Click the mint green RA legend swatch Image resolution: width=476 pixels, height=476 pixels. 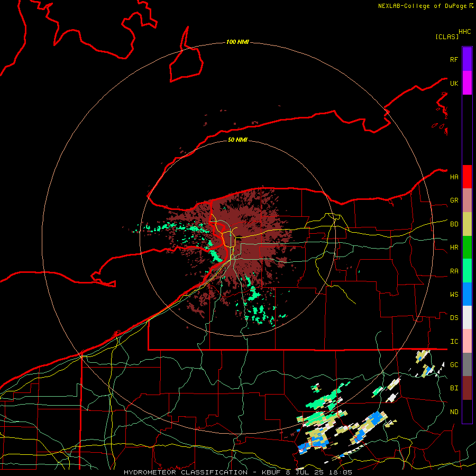click(x=467, y=271)
